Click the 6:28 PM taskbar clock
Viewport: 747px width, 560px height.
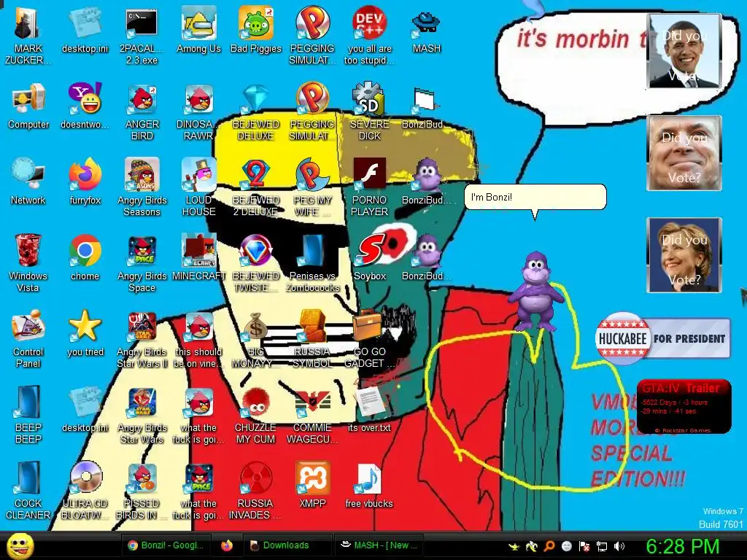682,547
